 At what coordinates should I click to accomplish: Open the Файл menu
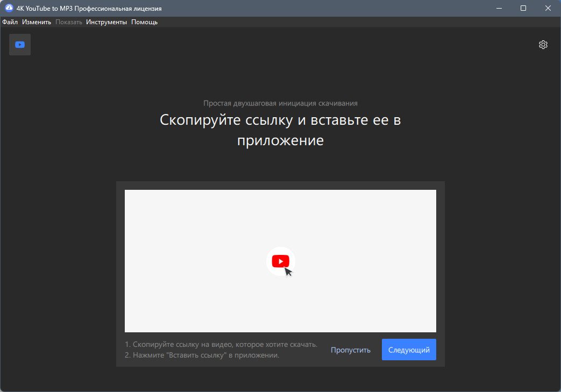[10, 22]
